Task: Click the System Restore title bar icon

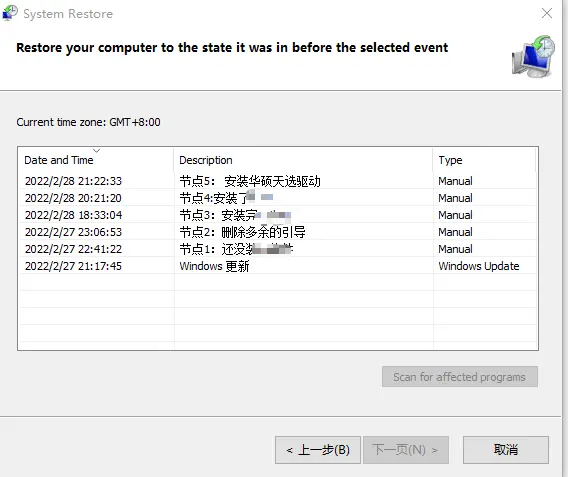Action: click(x=10, y=13)
